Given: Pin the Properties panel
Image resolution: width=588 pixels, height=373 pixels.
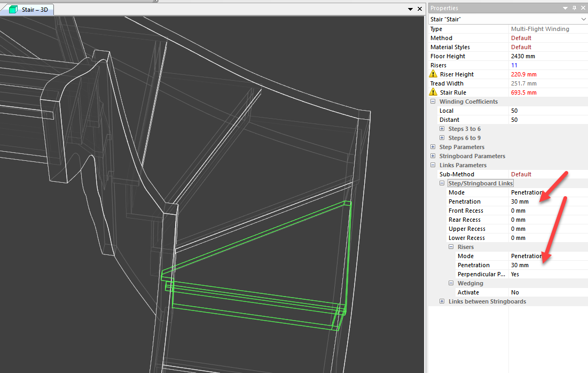Looking at the screenshot, I should [x=574, y=8].
